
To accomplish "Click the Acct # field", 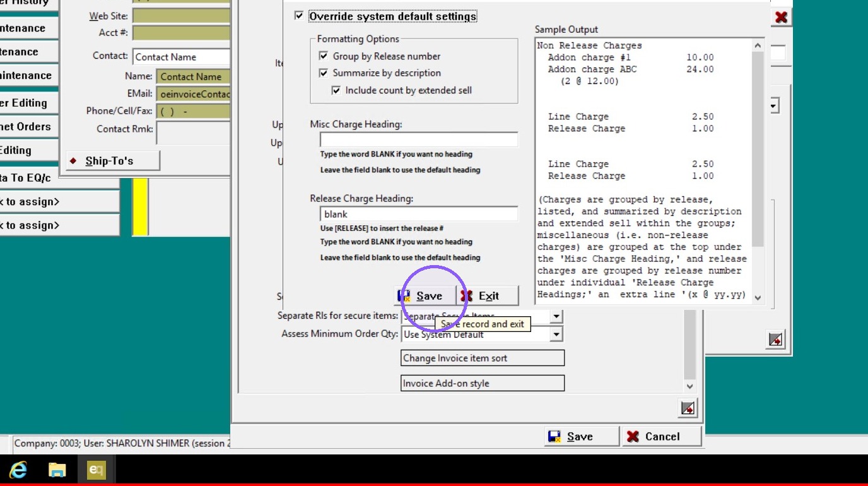I will [x=182, y=33].
